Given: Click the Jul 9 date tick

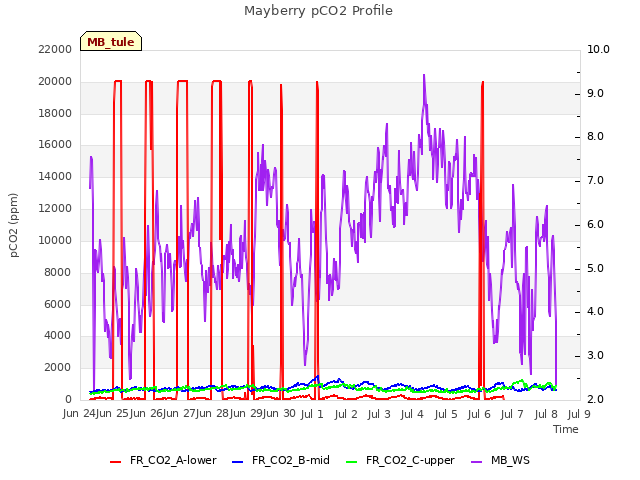Looking at the screenshot, I should (x=579, y=414).
